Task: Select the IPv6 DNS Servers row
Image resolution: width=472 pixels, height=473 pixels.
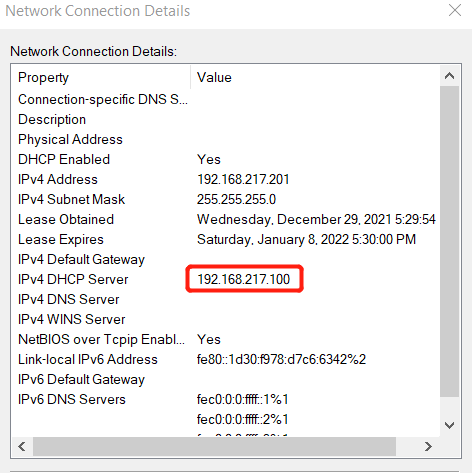Action: (226, 399)
